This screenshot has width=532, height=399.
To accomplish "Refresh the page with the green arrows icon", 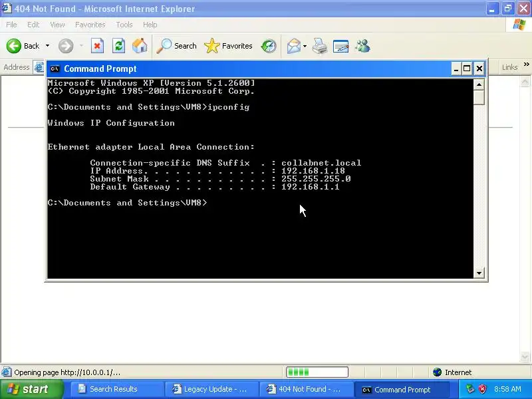I will coord(118,46).
